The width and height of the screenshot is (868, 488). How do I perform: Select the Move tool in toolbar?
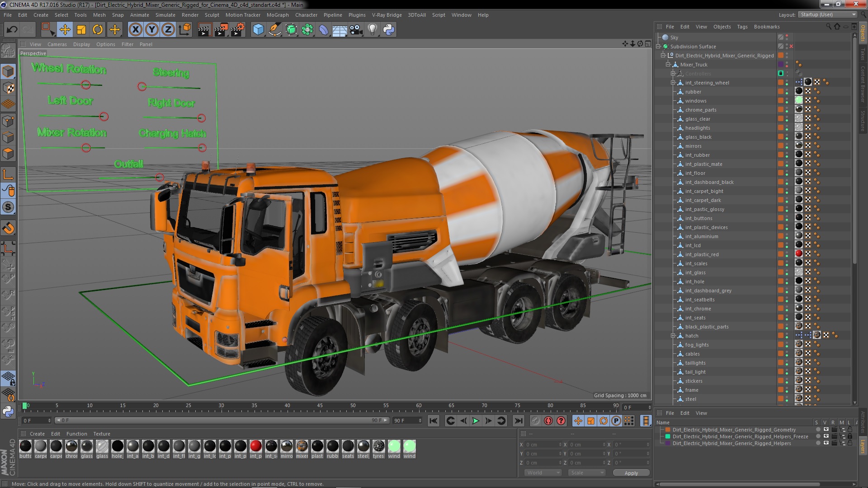click(x=65, y=30)
